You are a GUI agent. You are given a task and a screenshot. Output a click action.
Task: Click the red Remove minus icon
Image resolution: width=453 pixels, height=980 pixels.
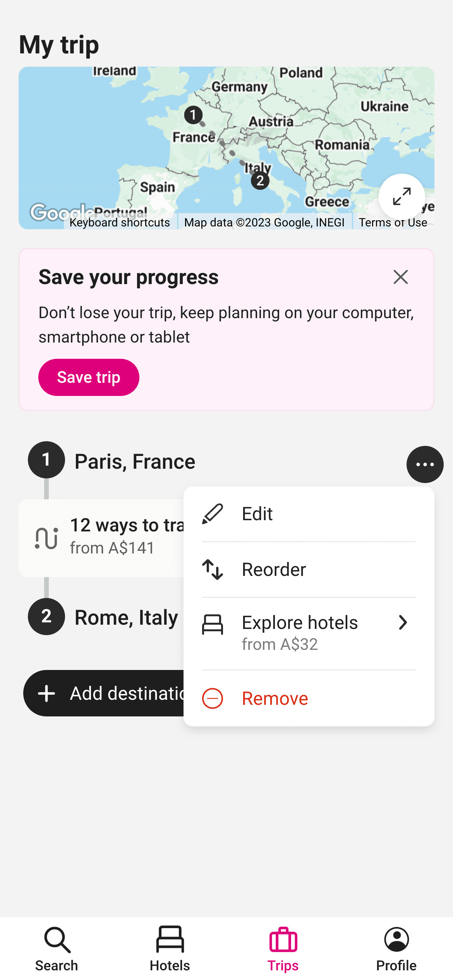[213, 698]
